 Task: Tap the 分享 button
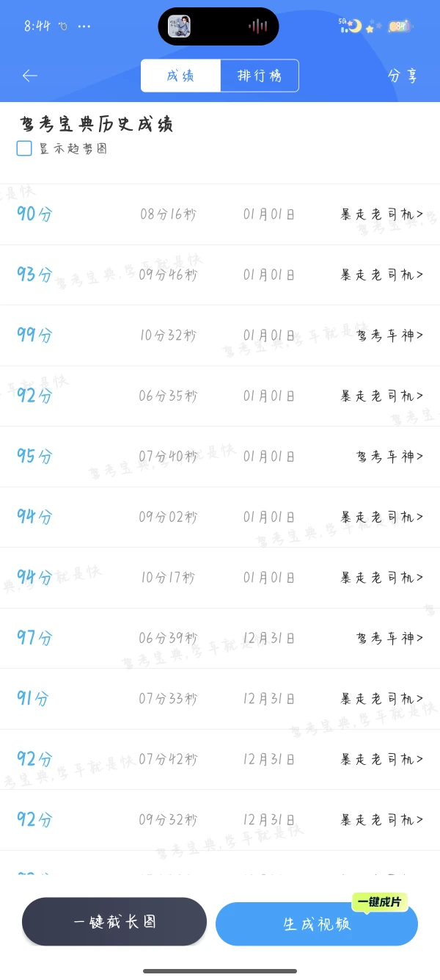click(403, 76)
